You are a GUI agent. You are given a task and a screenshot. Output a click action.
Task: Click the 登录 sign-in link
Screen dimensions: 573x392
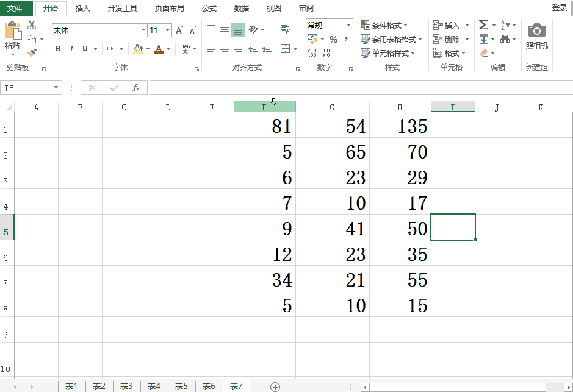pos(559,8)
